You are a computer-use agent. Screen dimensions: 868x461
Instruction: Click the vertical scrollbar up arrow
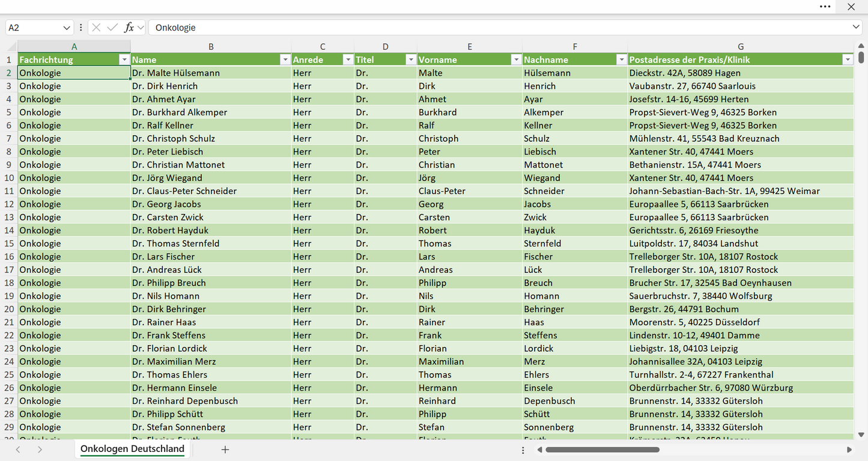click(x=861, y=46)
